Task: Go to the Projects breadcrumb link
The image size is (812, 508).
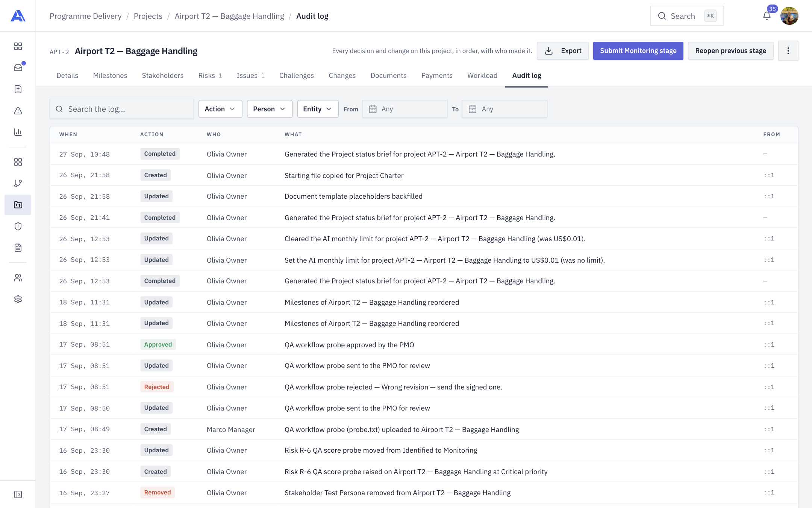Action: click(x=148, y=16)
